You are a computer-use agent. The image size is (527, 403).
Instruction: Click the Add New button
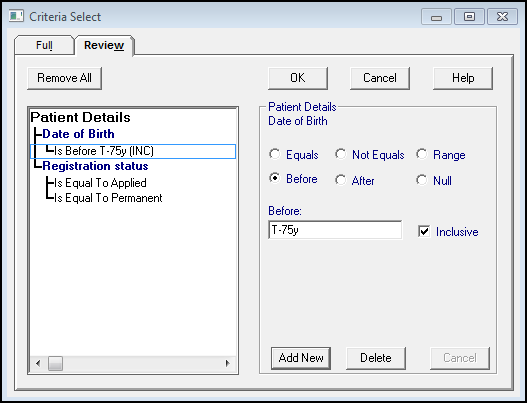(x=301, y=358)
